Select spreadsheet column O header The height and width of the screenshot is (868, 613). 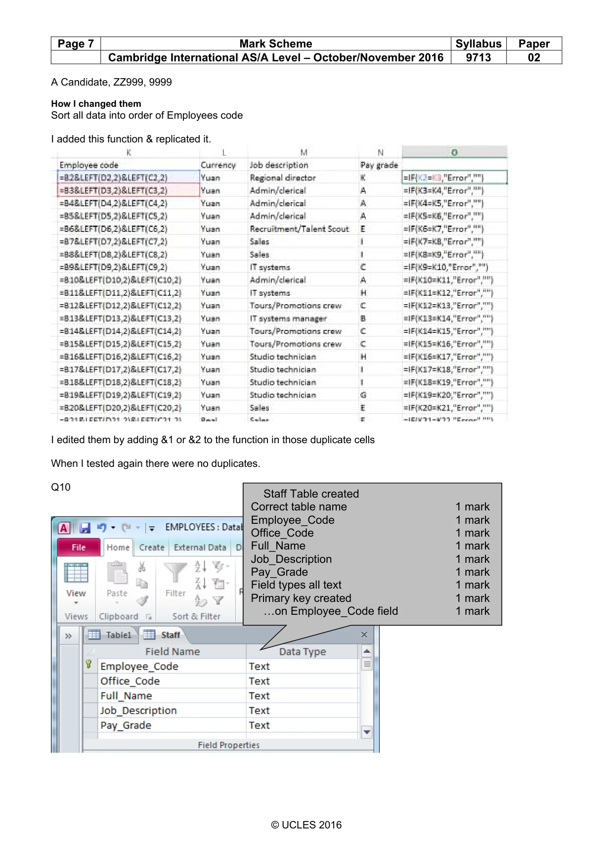pyautogui.click(x=454, y=152)
